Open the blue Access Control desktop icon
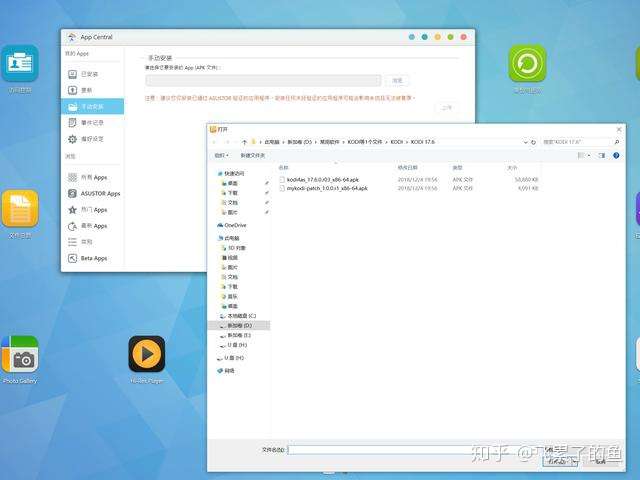 click(20, 64)
